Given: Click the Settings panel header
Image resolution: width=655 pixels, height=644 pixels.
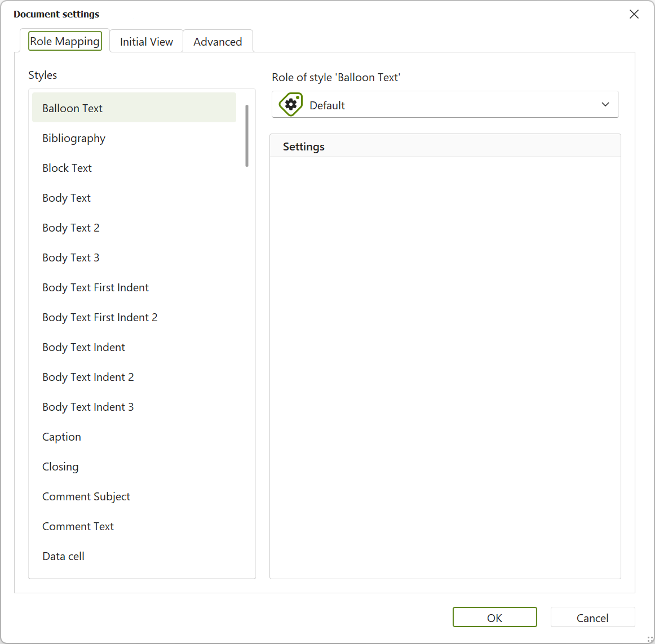Looking at the screenshot, I should [x=445, y=146].
